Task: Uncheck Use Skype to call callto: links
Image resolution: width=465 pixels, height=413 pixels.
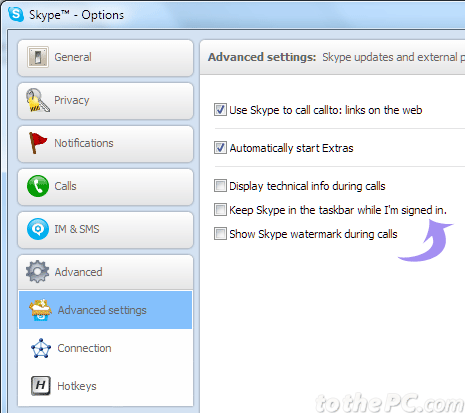Action: point(220,110)
